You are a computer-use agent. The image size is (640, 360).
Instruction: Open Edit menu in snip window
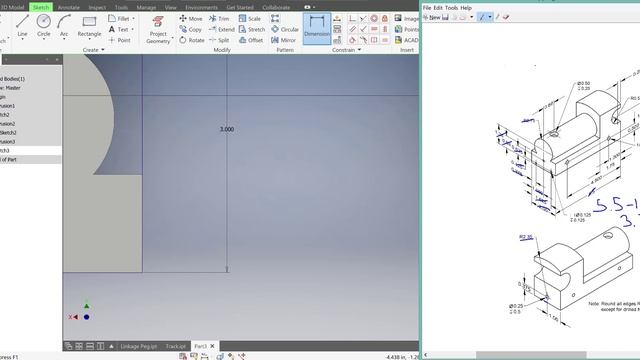(x=438, y=8)
